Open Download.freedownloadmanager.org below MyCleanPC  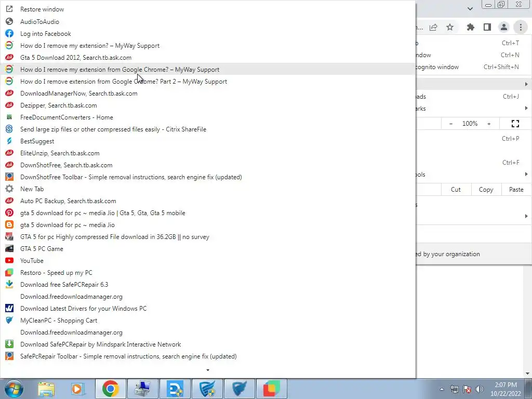tap(208, 332)
